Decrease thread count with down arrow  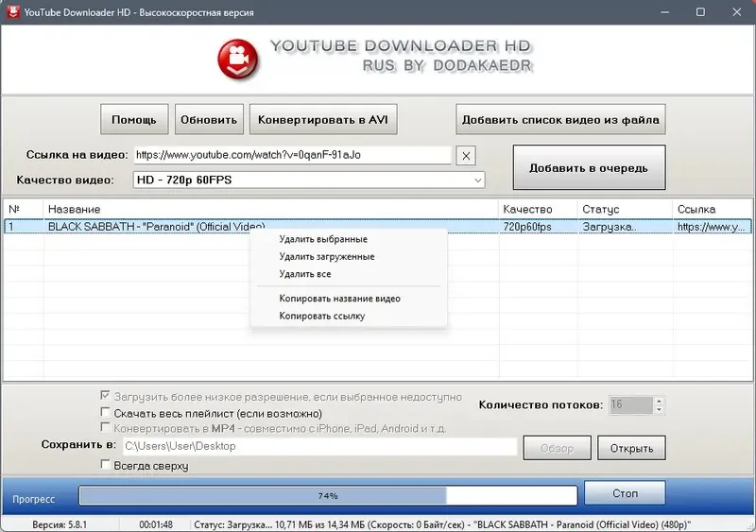coord(659,409)
